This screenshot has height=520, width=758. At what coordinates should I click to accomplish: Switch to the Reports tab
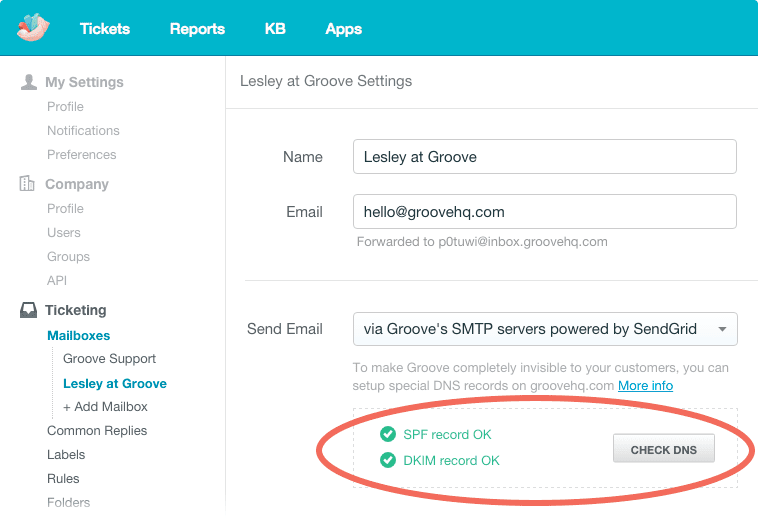(197, 29)
